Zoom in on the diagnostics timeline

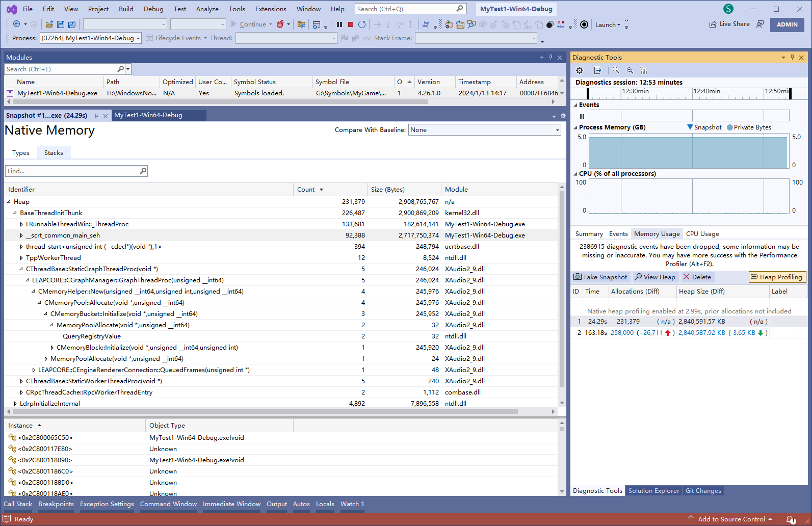(x=616, y=70)
